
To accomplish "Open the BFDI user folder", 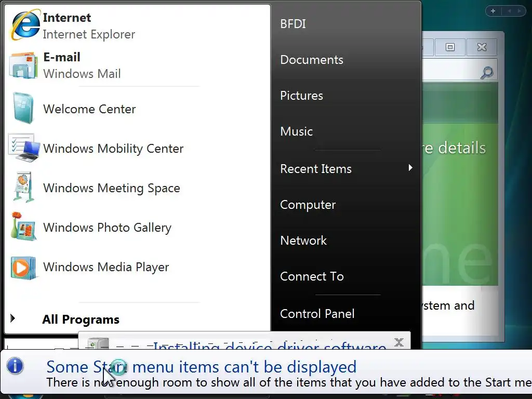I will [x=293, y=24].
